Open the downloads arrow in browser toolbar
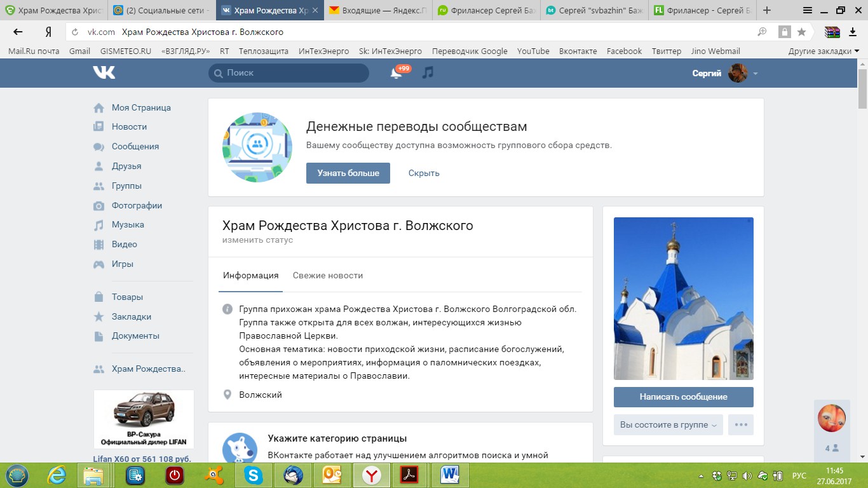Screen dimensions: 868x488 coord(853,32)
